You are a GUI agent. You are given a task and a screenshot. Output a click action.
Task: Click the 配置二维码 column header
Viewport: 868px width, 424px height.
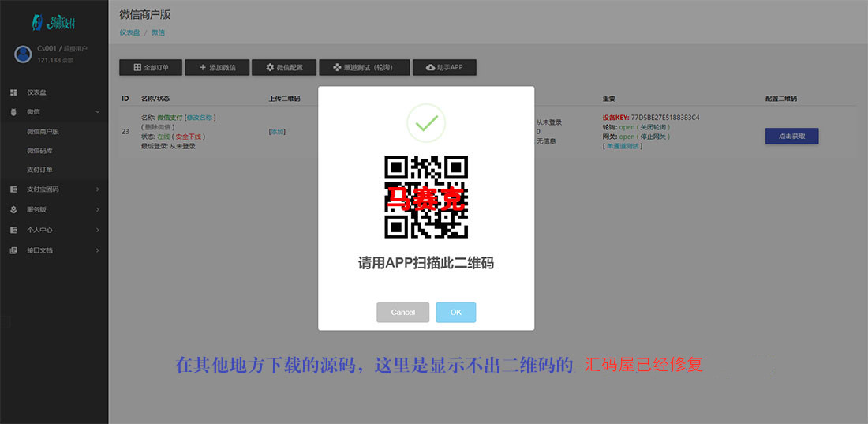tap(780, 99)
